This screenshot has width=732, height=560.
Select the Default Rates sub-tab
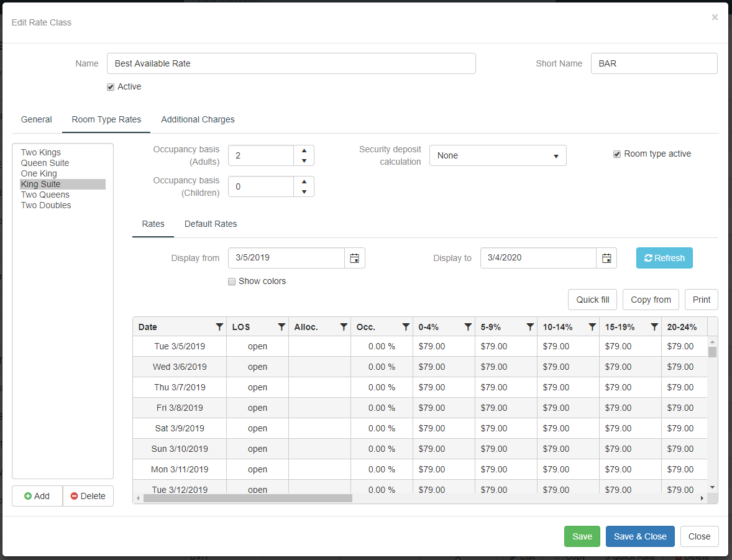(211, 224)
